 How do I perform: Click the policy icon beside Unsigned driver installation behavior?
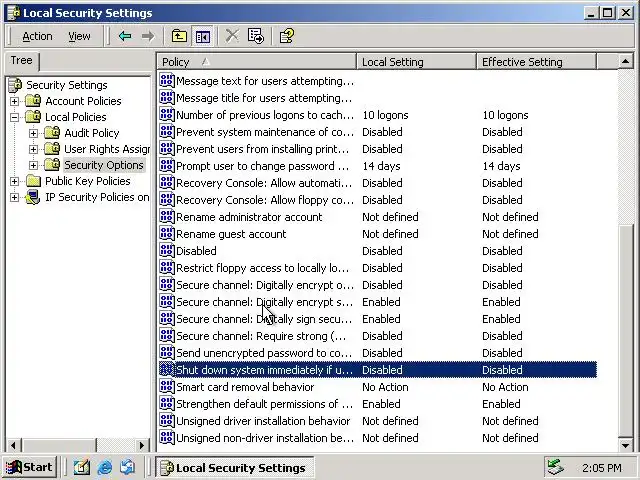tap(167, 420)
